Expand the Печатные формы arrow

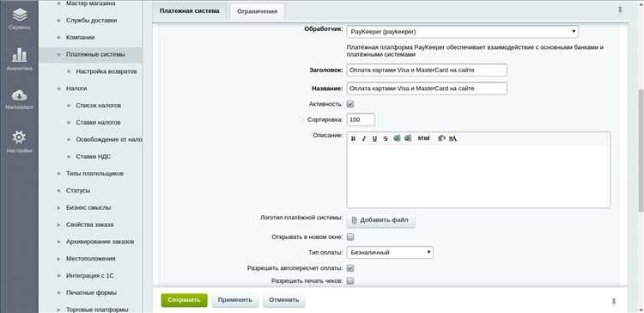coord(58,293)
